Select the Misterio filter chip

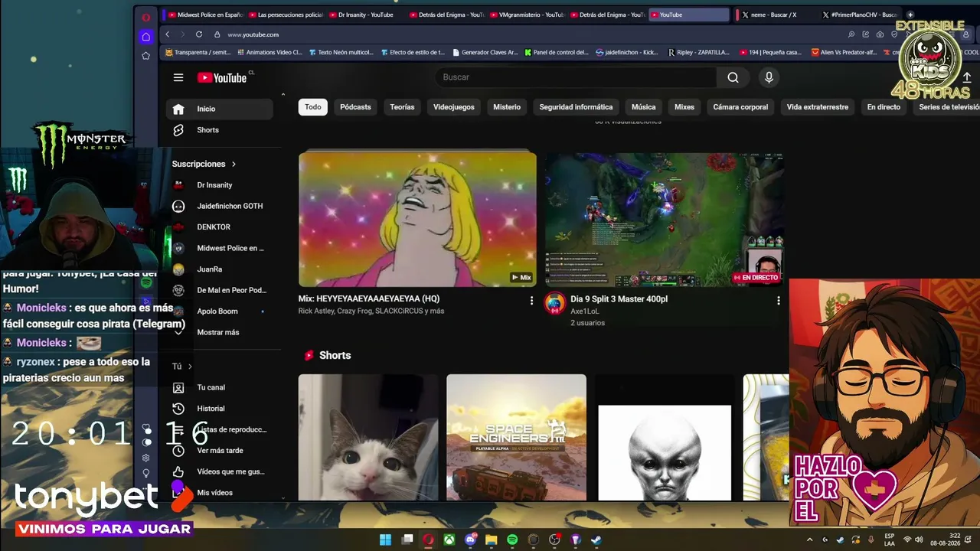coord(507,107)
